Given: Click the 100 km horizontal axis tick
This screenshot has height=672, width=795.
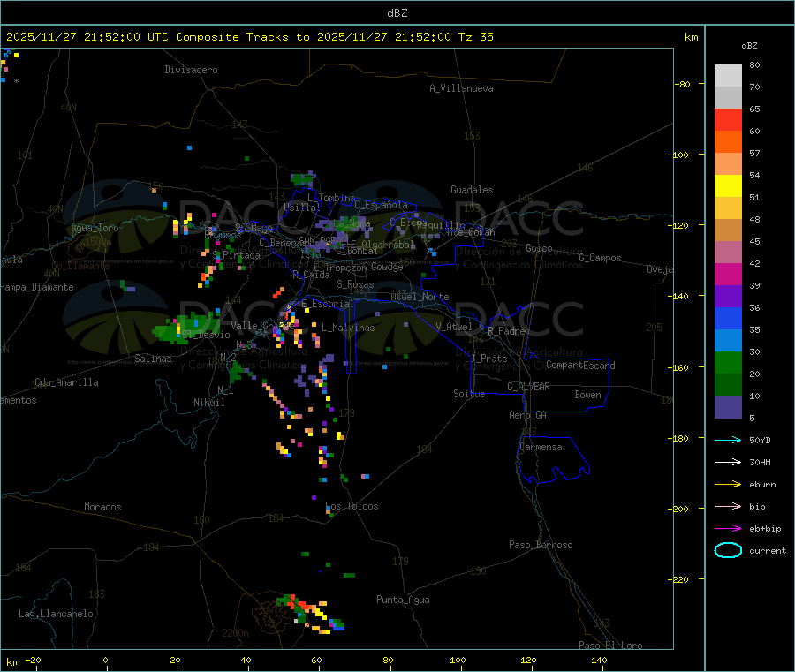Looking at the screenshot, I should pos(458,660).
